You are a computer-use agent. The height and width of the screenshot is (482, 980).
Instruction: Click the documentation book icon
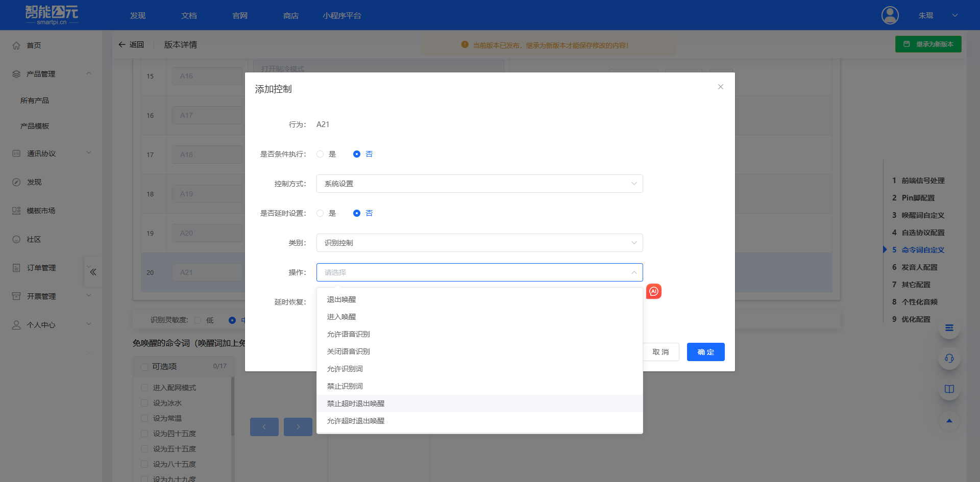click(949, 389)
